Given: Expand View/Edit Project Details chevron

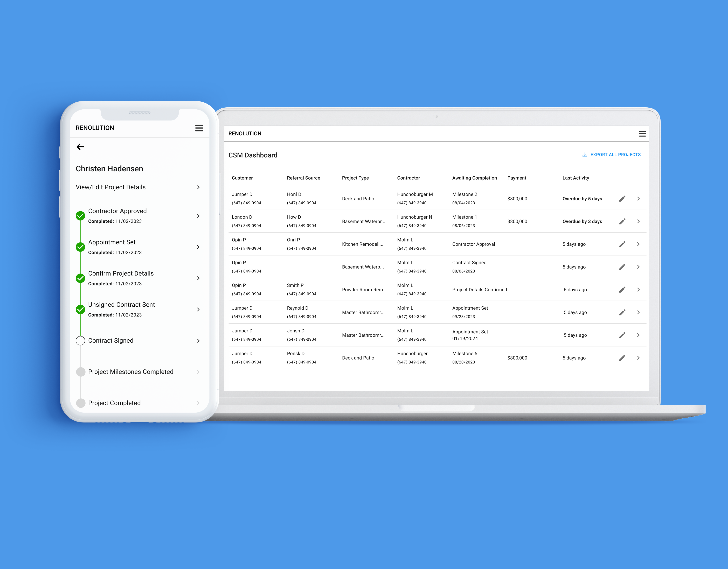Looking at the screenshot, I should 198,188.
